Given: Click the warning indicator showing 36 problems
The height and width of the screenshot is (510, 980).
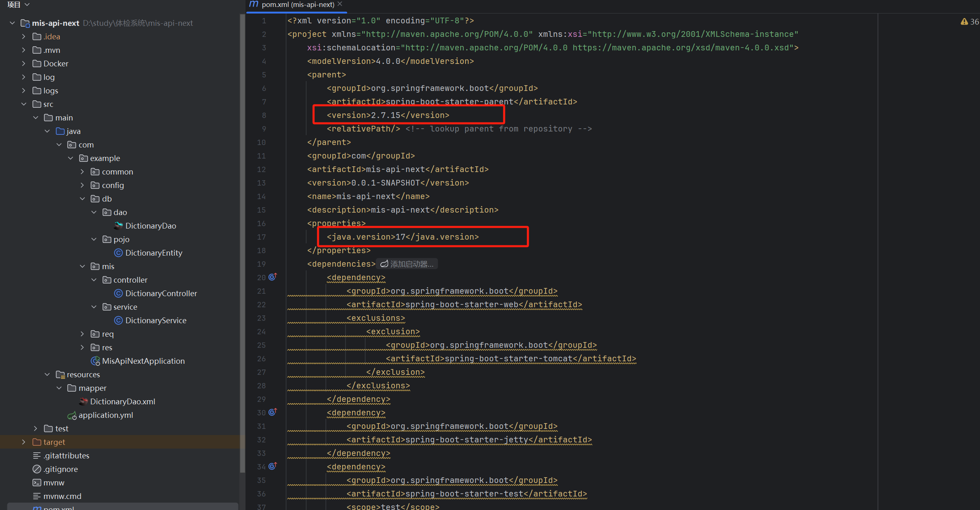Looking at the screenshot, I should [969, 22].
